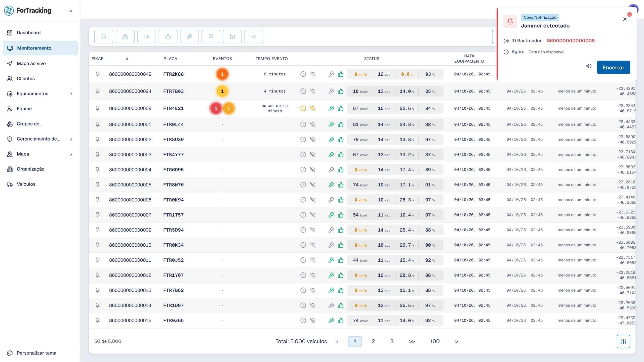This screenshot has width=644, height=362.
Task: Pin the row with plate FTR4E21
Action: 98,108
